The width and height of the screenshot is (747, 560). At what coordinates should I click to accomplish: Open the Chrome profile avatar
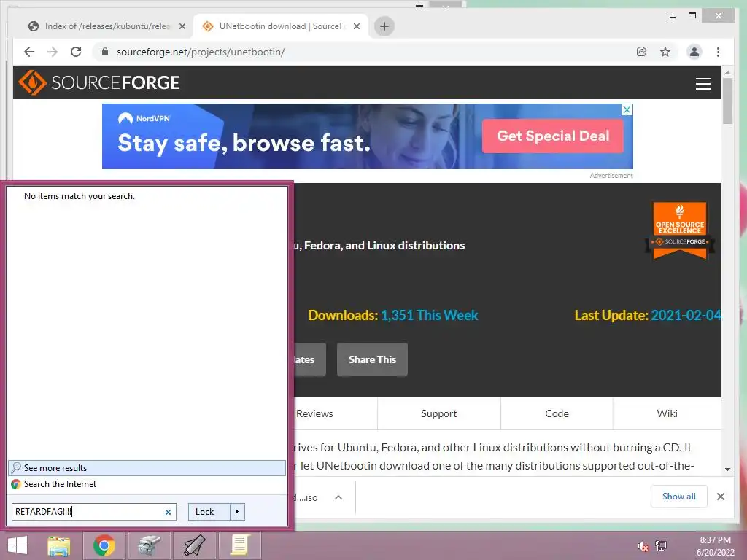(x=694, y=52)
